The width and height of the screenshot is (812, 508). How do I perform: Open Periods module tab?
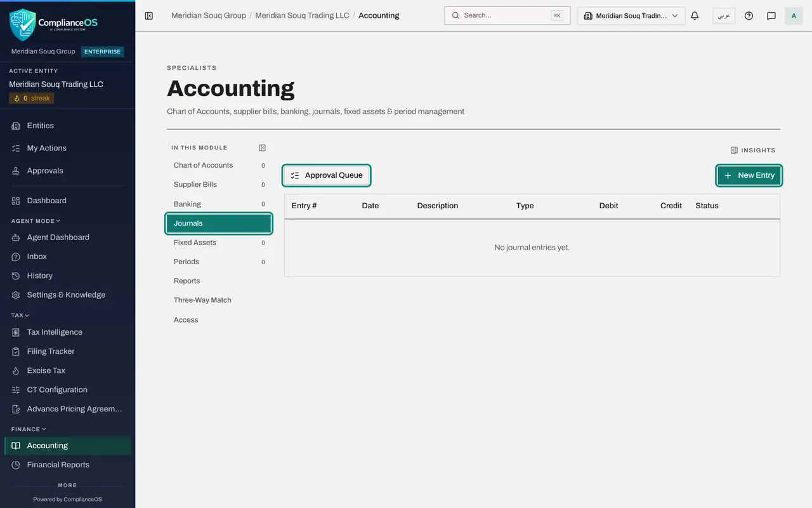[218, 262]
